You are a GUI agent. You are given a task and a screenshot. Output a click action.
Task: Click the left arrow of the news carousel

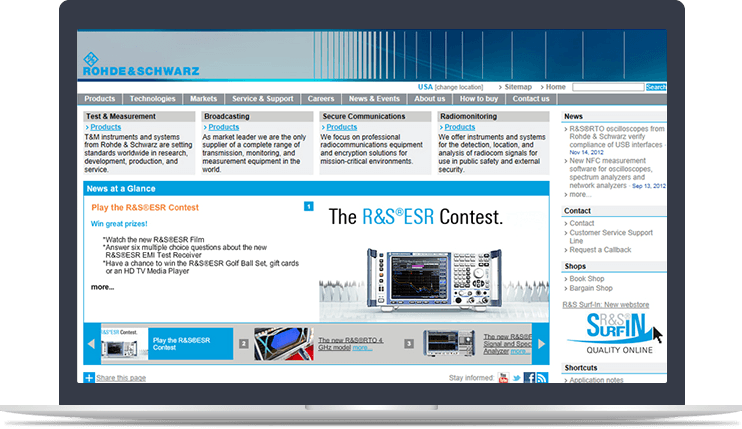[x=91, y=344]
